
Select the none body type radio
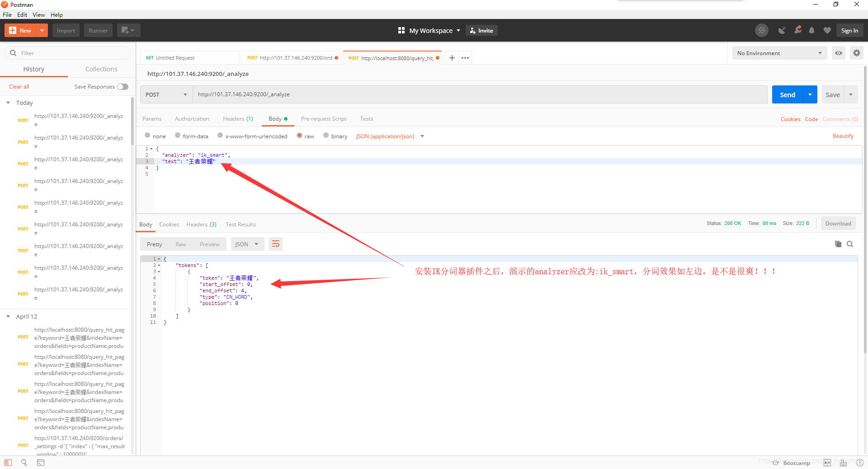[x=147, y=136]
